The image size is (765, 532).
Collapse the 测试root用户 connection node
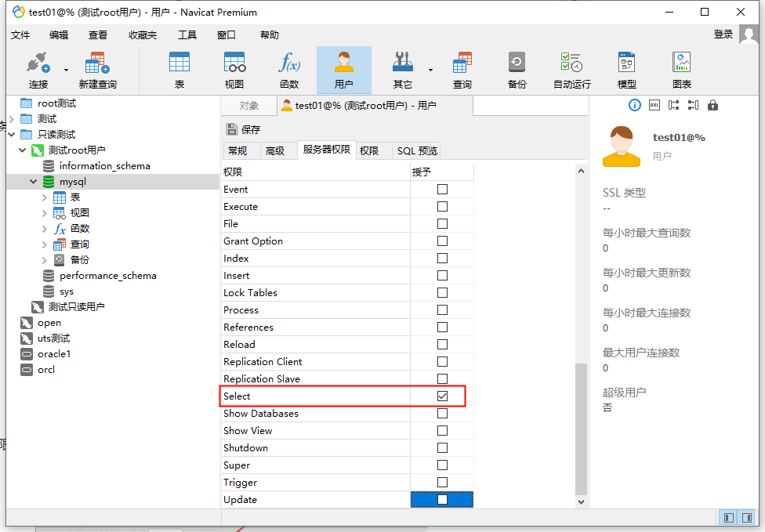pos(22,150)
